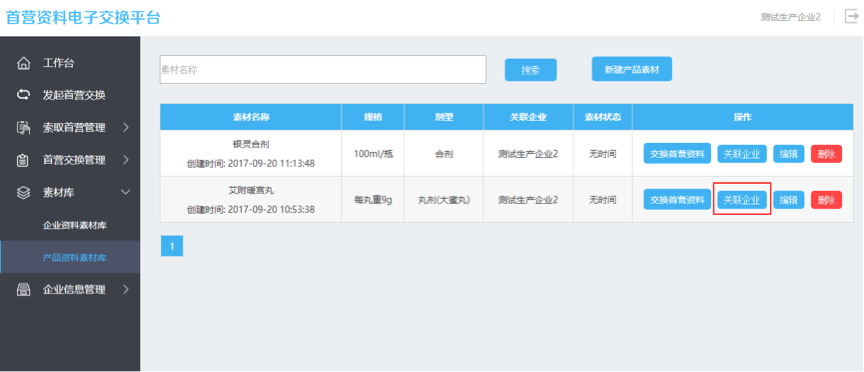Click the 关联企业 column header
The width and height of the screenshot is (864, 372).
528,117
